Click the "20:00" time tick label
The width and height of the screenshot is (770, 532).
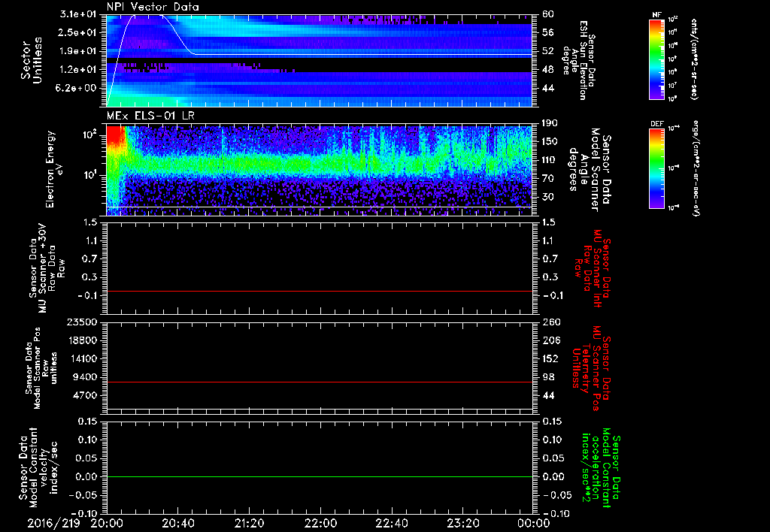[107, 523]
